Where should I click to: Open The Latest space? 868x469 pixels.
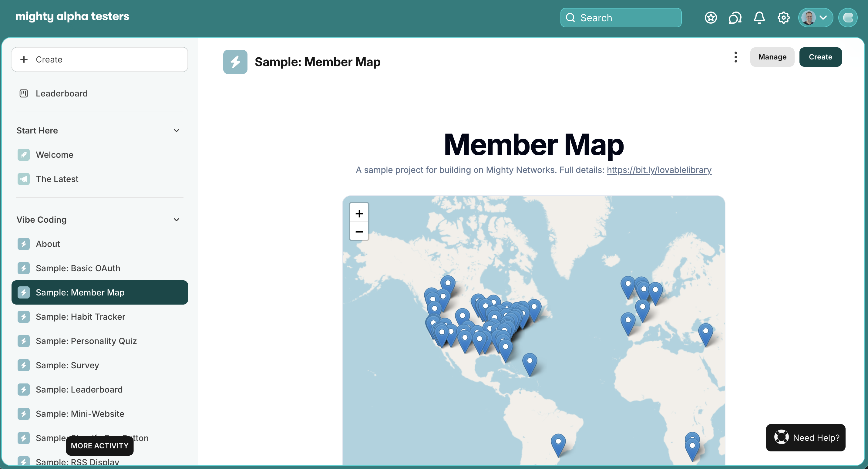[x=100, y=179]
